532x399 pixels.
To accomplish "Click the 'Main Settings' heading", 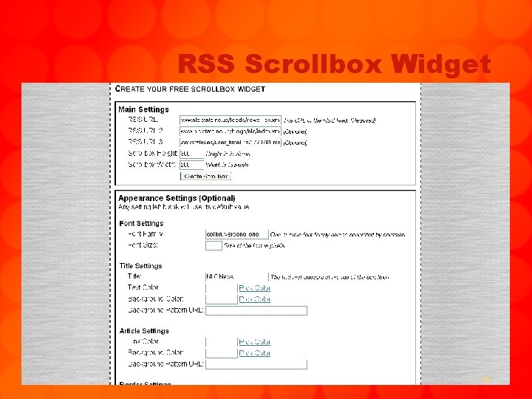I will click(143, 109).
